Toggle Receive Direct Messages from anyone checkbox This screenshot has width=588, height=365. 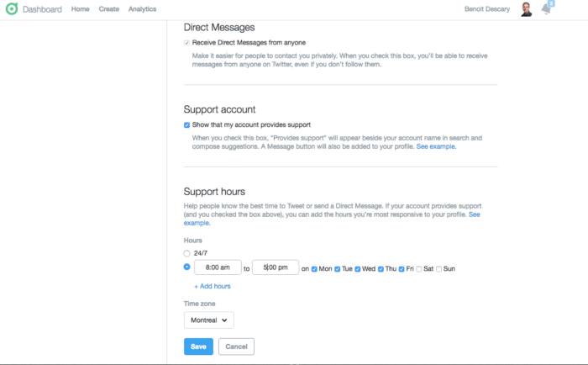(187, 42)
